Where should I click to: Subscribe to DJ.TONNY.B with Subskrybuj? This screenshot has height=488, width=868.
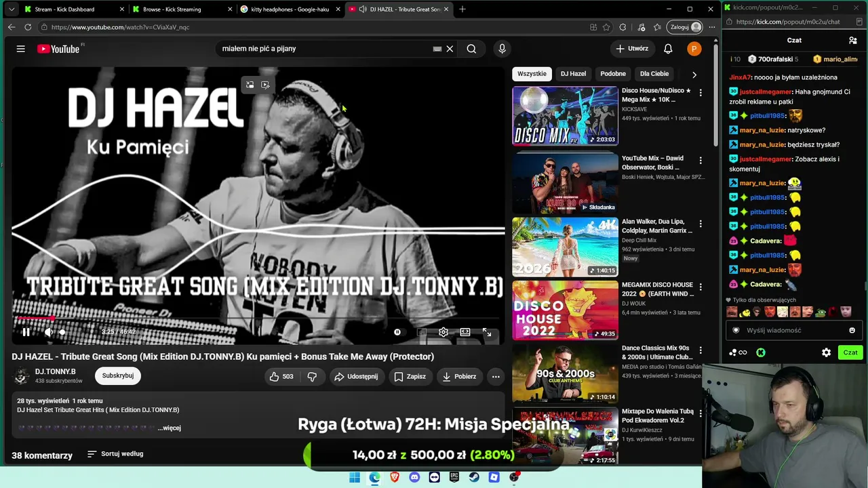click(118, 375)
